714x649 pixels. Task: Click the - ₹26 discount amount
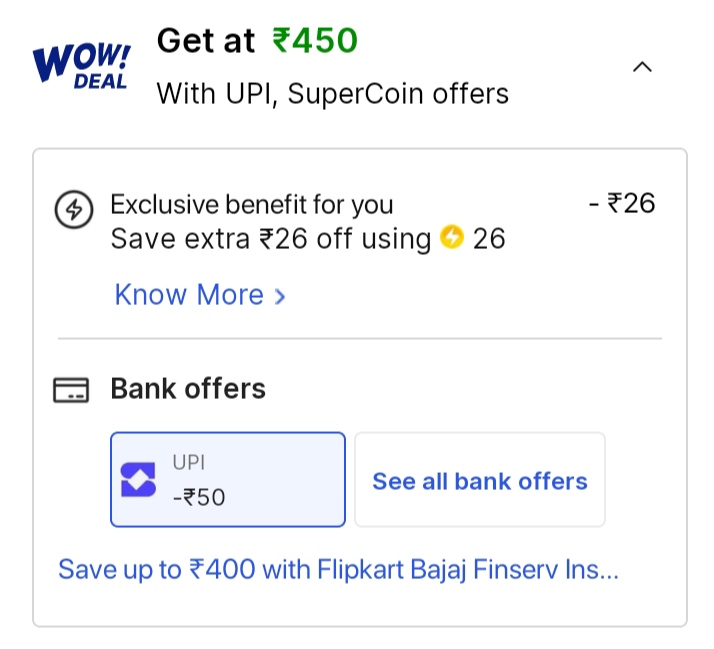click(x=622, y=204)
